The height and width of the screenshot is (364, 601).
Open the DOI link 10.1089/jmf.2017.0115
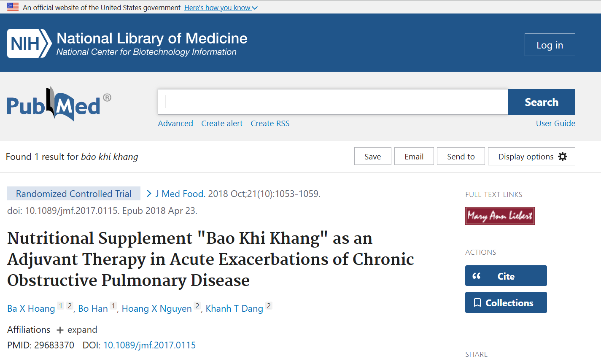[149, 345]
